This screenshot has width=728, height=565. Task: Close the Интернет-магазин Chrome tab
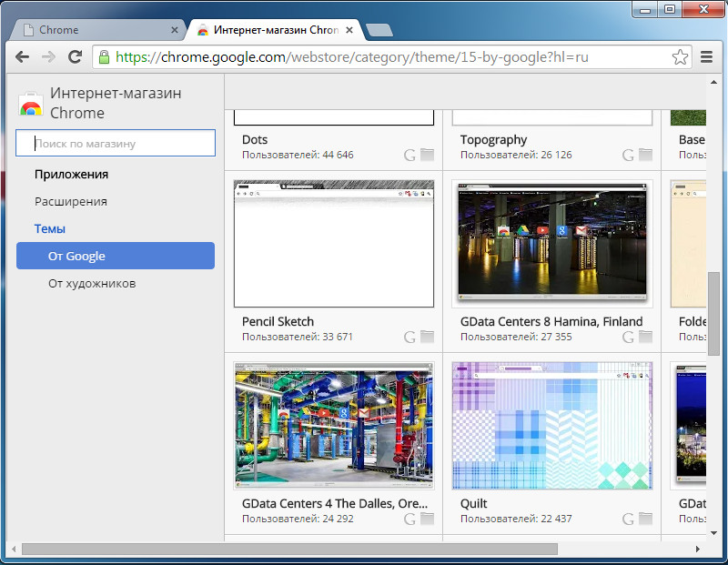tap(349, 30)
